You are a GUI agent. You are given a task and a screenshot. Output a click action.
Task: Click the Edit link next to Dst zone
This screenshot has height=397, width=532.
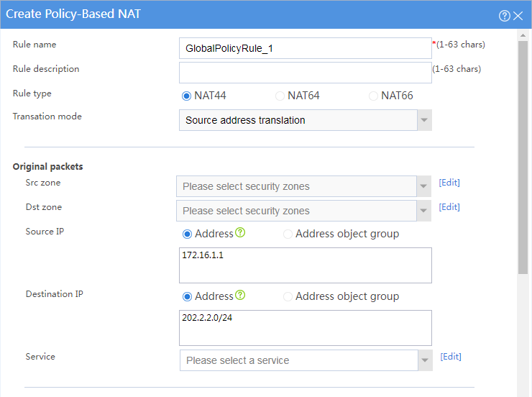click(449, 207)
